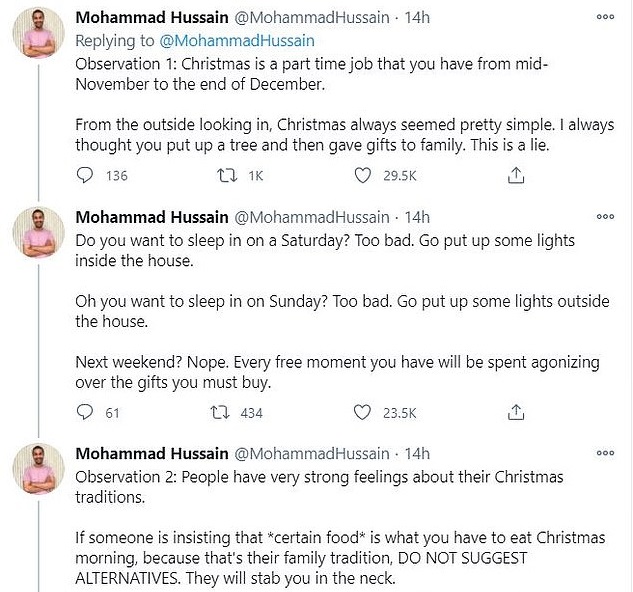Reply to the Observation 1 tweet

coord(85,175)
